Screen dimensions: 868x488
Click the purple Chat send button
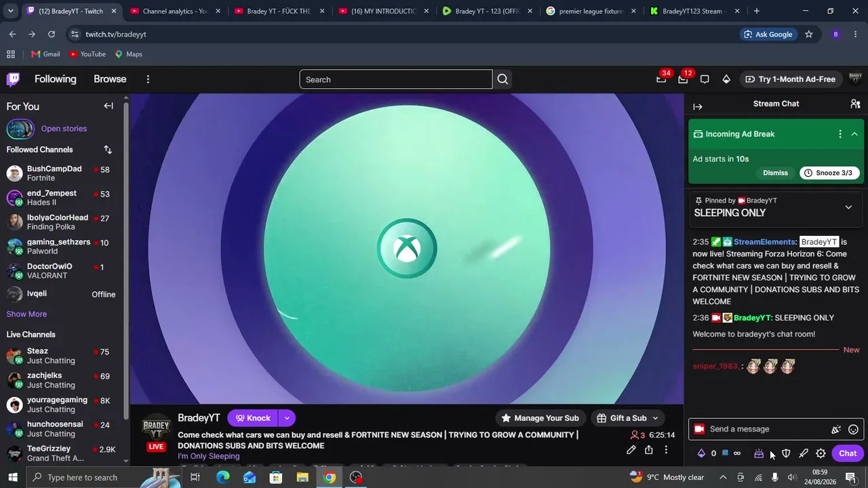coord(848,453)
